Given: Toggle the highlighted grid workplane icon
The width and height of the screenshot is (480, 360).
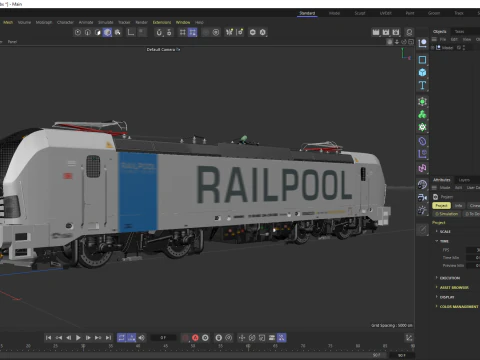Looking at the screenshot, I should pos(192,32).
